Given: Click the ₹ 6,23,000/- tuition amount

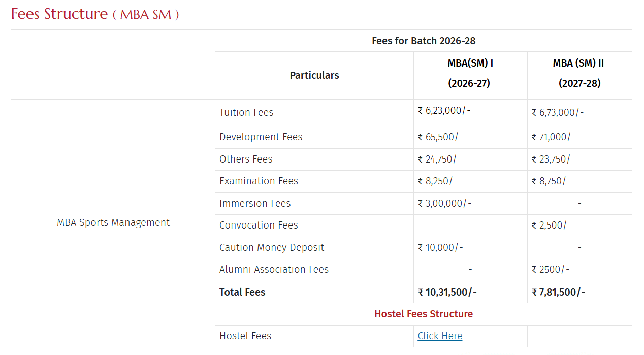Looking at the screenshot, I should 444,111.
